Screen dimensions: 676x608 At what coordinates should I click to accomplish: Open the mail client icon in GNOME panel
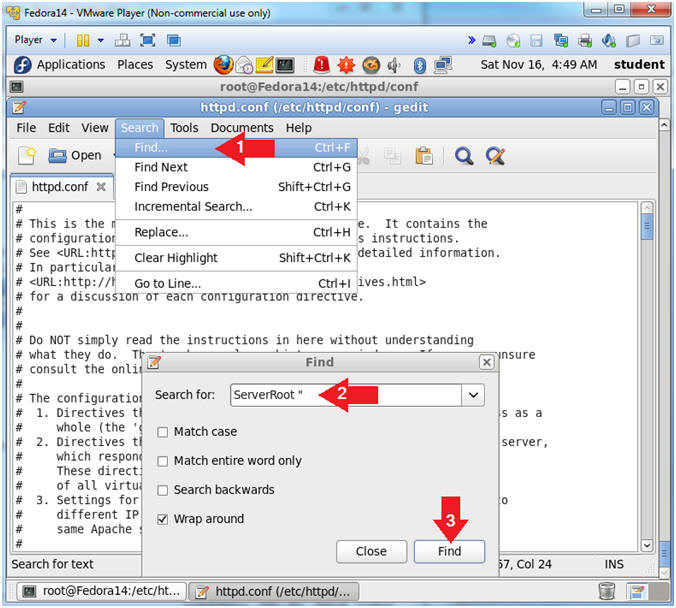(244, 66)
